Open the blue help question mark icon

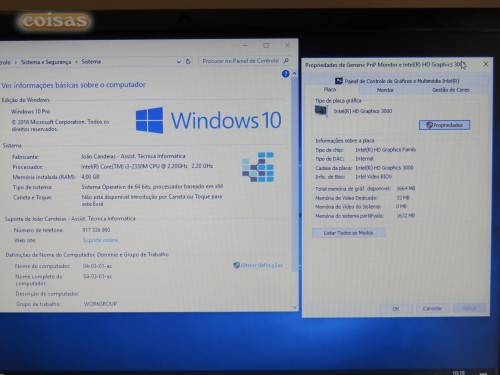pyautogui.click(x=285, y=74)
